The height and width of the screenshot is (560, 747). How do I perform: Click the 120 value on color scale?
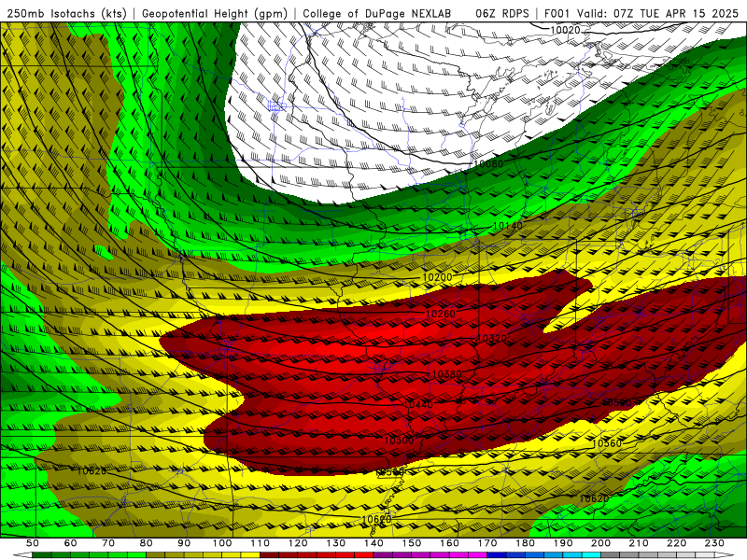tap(298, 543)
